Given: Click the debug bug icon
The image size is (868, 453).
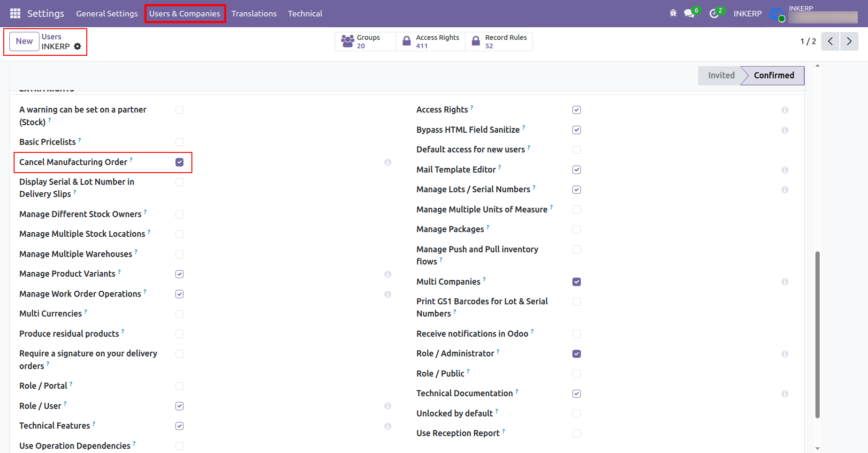Looking at the screenshot, I should tap(673, 13).
